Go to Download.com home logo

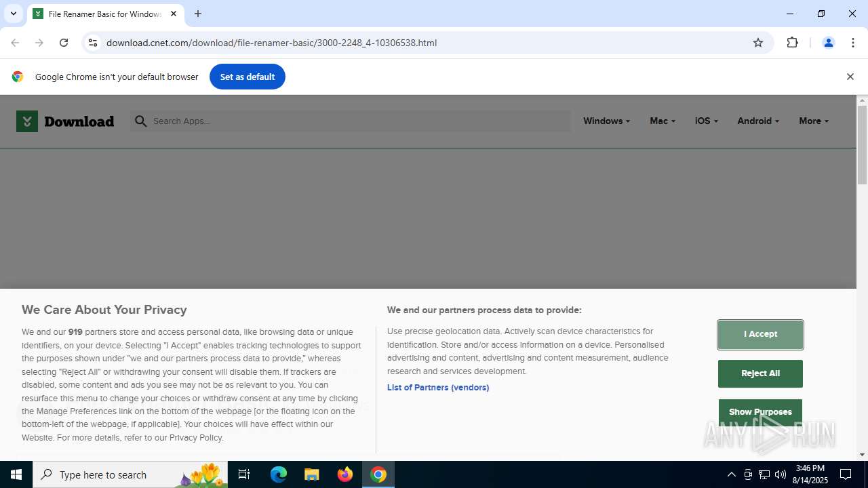pos(65,121)
